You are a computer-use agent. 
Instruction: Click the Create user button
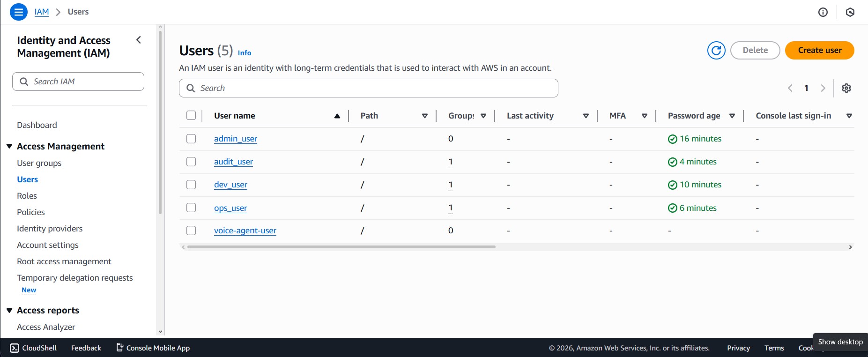click(819, 50)
